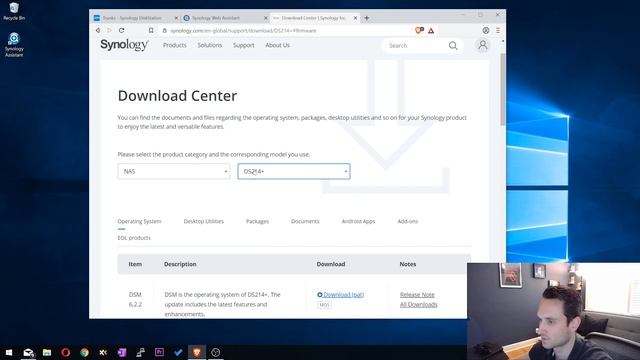The width and height of the screenshot is (640, 360).
Task: Click the page address bar URL
Action: 243,31
